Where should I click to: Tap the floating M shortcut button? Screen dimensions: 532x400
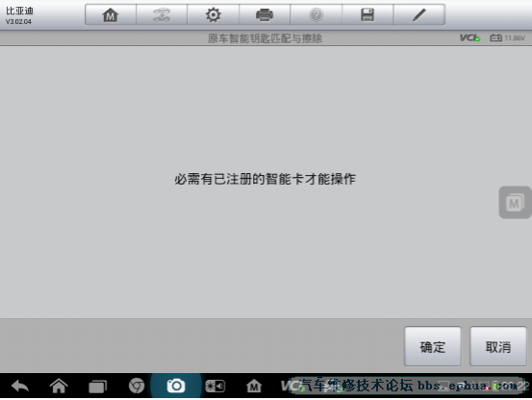(x=515, y=202)
